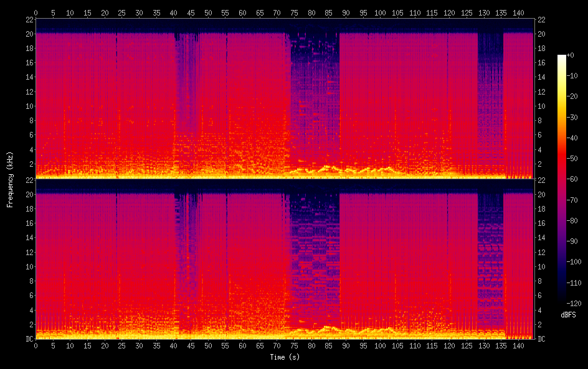
Task: Click the 135 second tick on bottom axis
Action: [x=500, y=345]
